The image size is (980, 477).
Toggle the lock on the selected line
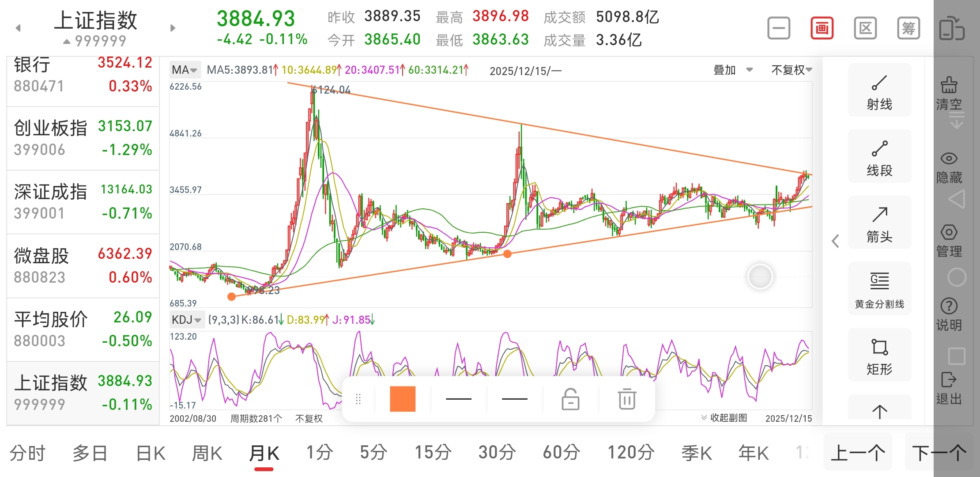(x=570, y=399)
